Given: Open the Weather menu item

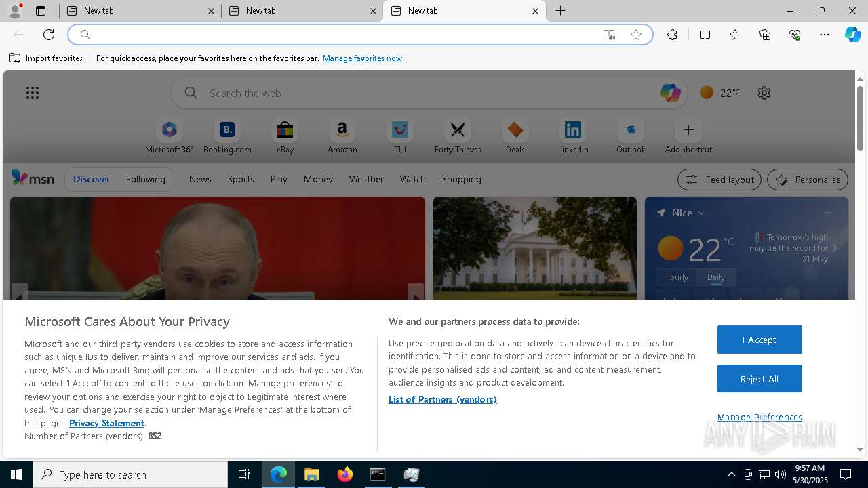Looking at the screenshot, I should pyautogui.click(x=366, y=179).
